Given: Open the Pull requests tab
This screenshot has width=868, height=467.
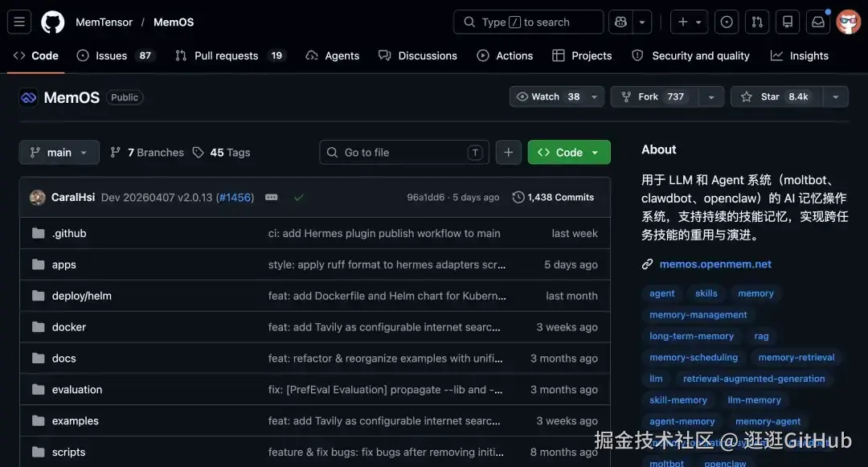Looking at the screenshot, I should click(x=230, y=56).
